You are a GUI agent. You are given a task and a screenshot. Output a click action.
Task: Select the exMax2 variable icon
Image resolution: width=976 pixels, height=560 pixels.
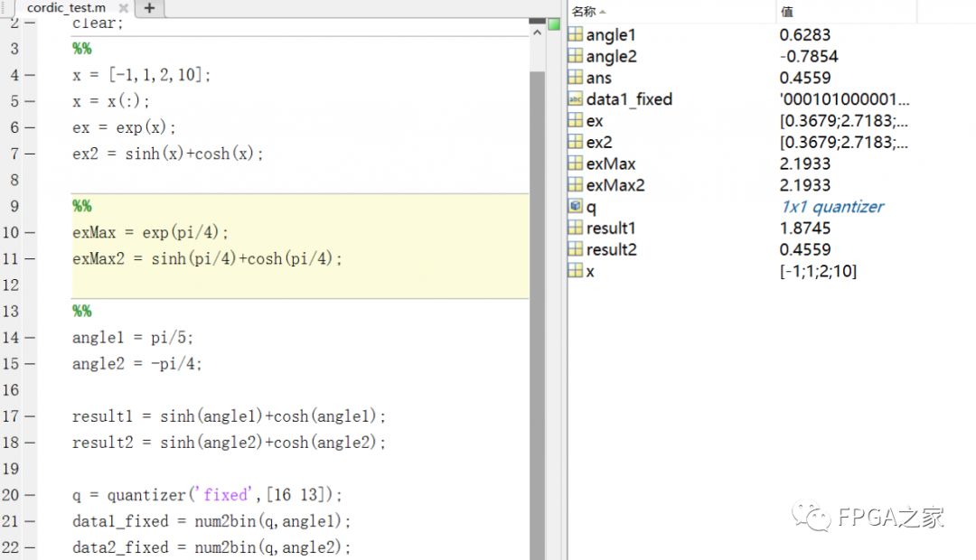[575, 185]
